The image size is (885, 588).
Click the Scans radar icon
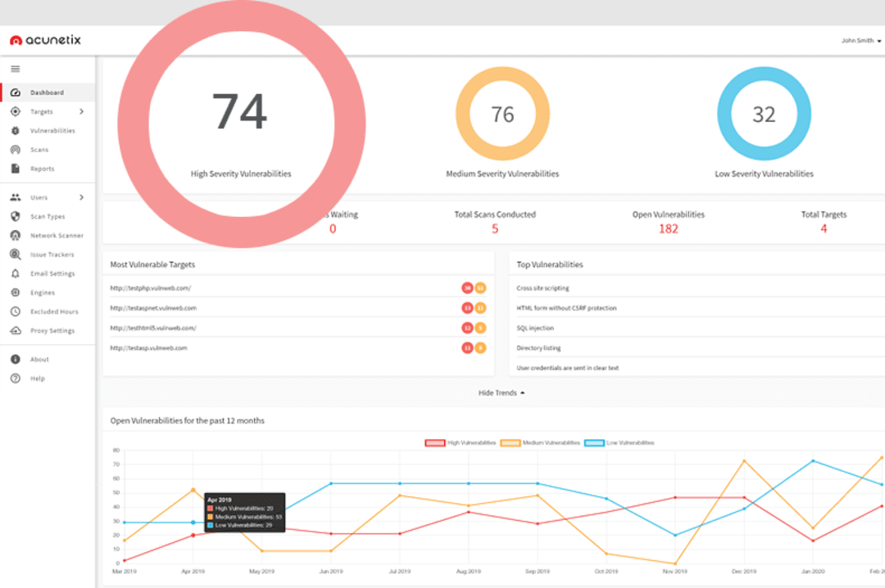(x=15, y=150)
